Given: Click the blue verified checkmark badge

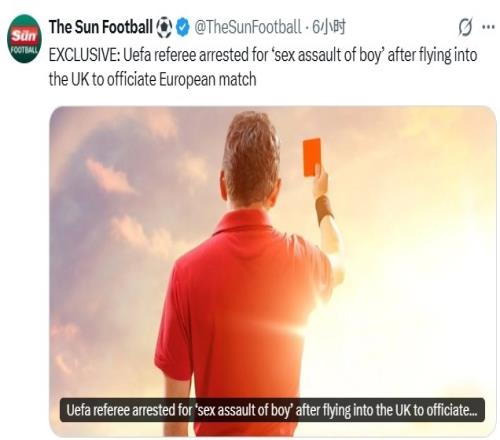Looking at the screenshot, I should [182, 28].
